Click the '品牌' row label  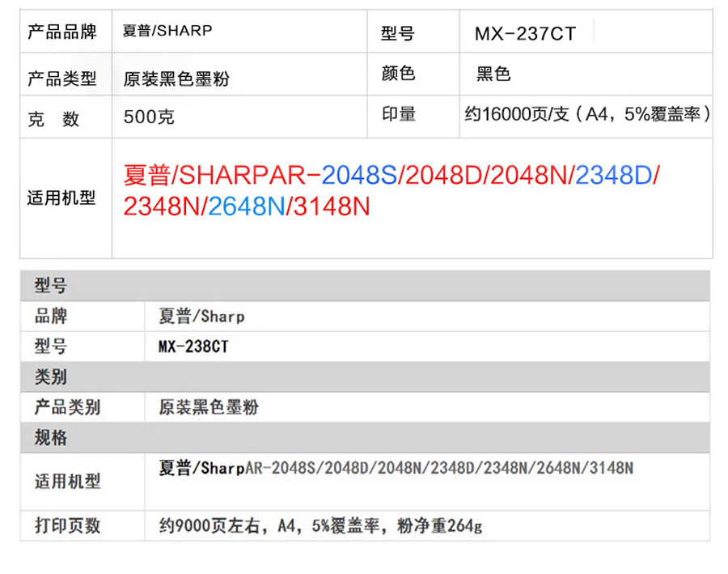click(51, 316)
